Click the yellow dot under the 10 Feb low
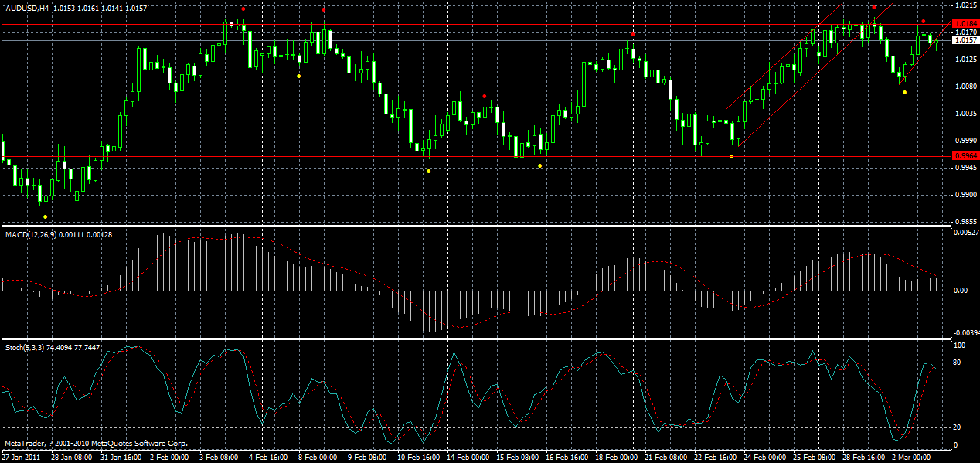This screenshot has height=463, width=980. pos(428,170)
